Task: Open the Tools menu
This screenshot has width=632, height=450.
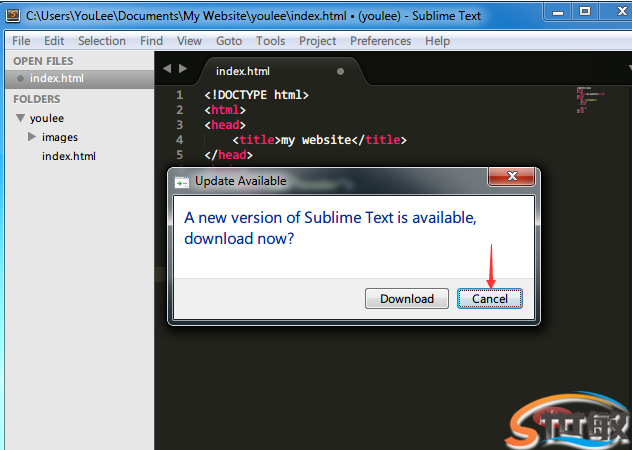Action: (x=270, y=41)
